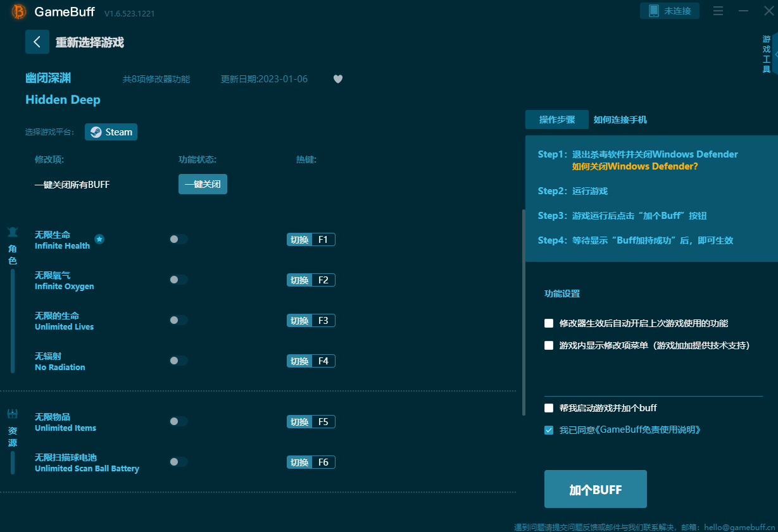Switch to the 如何连接手机 tab
Image resolution: width=778 pixels, height=532 pixels.
[620, 120]
